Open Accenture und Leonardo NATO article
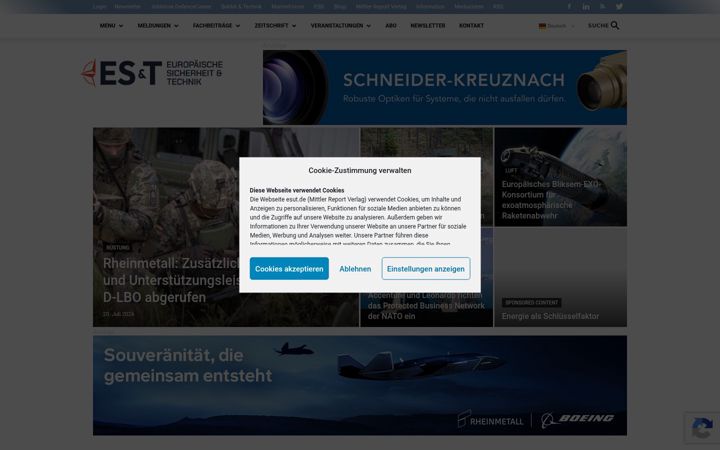 click(426, 306)
